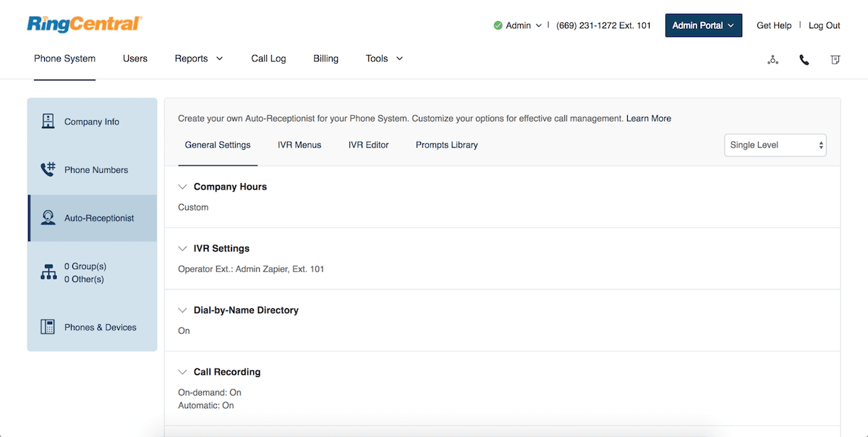Click the IVR Settings heading

(x=221, y=248)
